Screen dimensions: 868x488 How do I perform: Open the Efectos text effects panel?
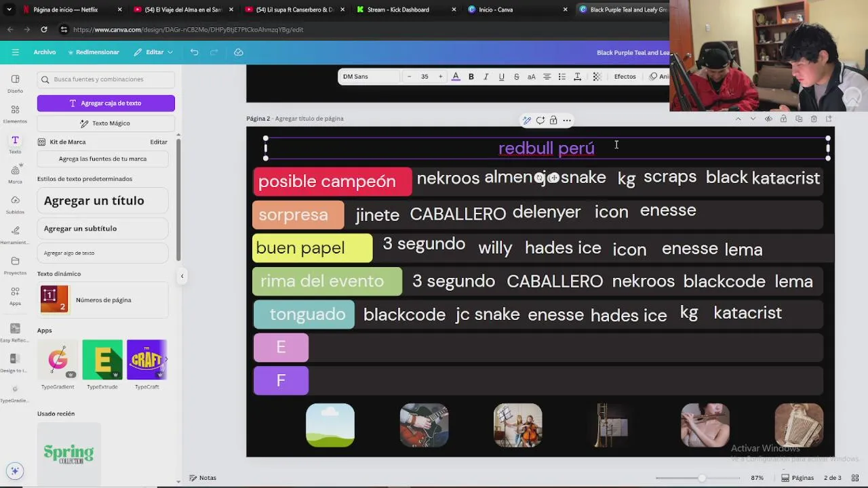coord(625,77)
